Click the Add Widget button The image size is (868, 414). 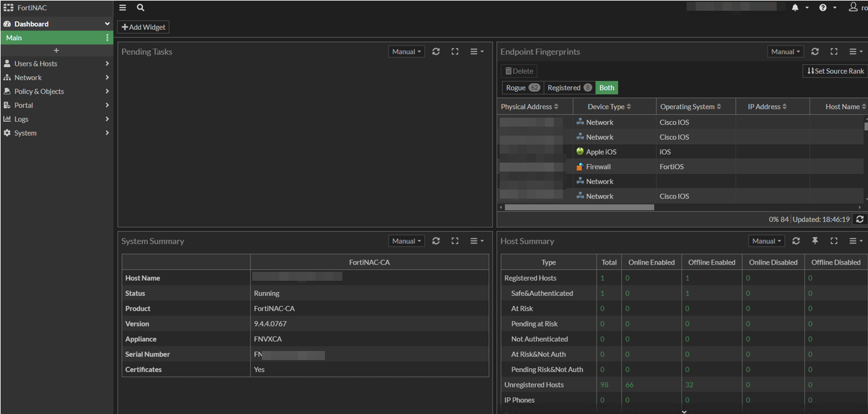143,27
